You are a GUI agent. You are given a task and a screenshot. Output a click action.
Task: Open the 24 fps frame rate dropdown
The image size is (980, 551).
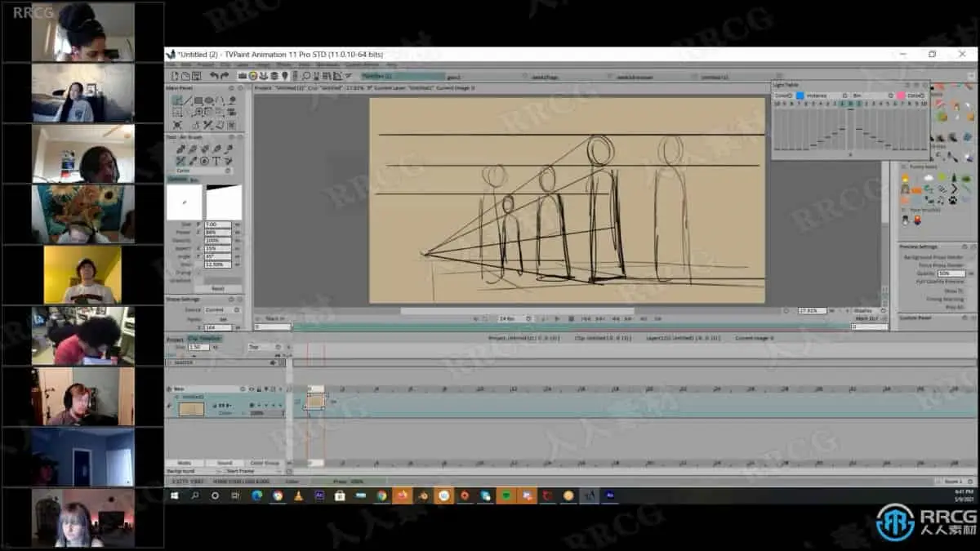[x=514, y=318]
